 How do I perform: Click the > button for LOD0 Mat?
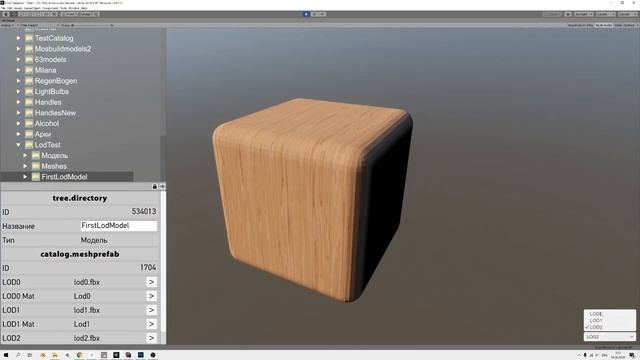151,296
